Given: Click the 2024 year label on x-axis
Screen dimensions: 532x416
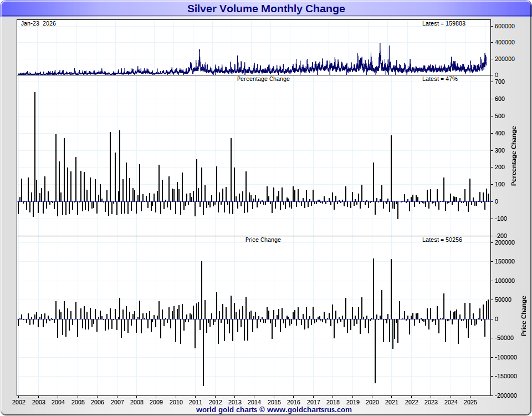Looking at the screenshot, I should point(451,403).
